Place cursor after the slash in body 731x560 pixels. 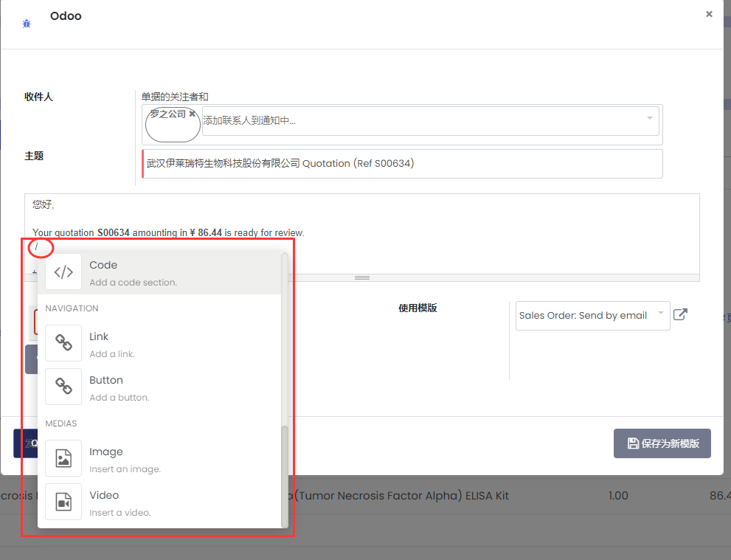coord(39,246)
